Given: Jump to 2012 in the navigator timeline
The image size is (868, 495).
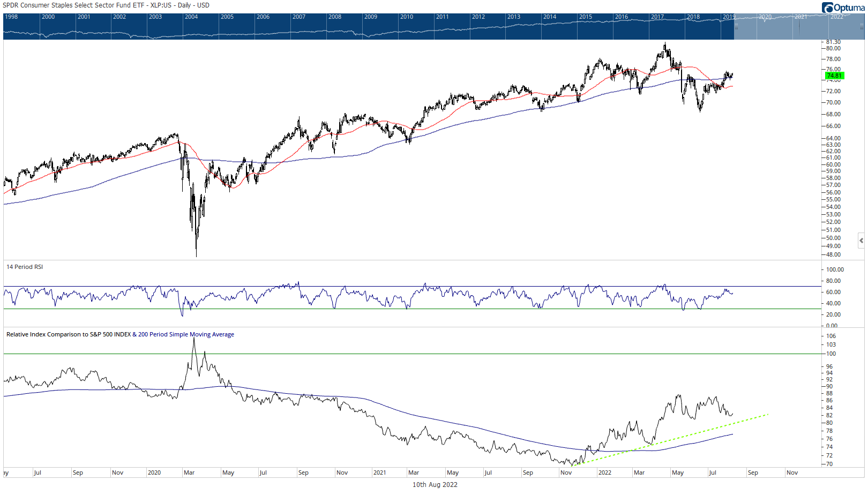Looking at the screenshot, I should tap(478, 17).
